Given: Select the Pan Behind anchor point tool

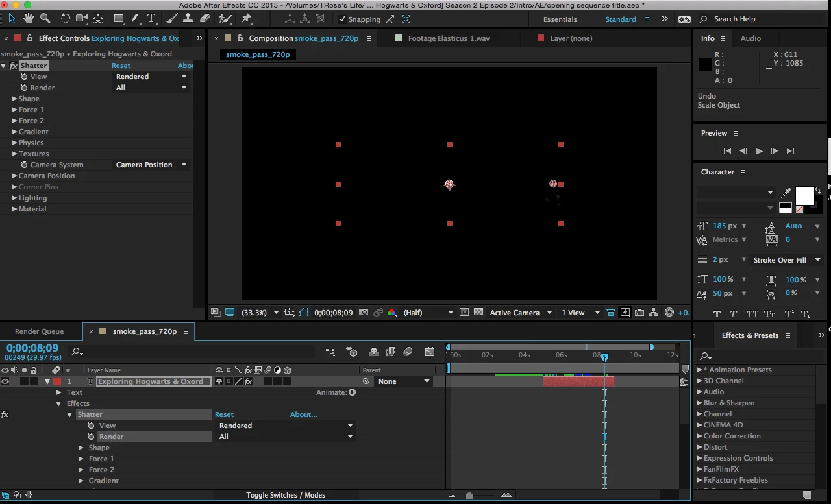Looking at the screenshot, I should click(x=98, y=18).
